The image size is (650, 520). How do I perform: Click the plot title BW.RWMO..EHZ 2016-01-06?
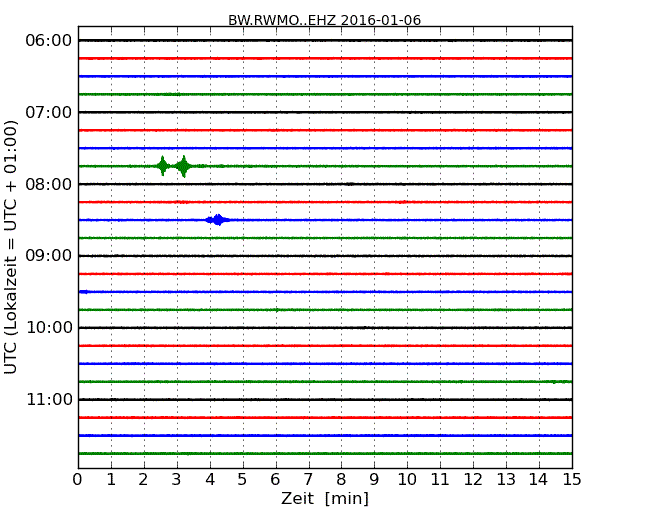point(325,20)
